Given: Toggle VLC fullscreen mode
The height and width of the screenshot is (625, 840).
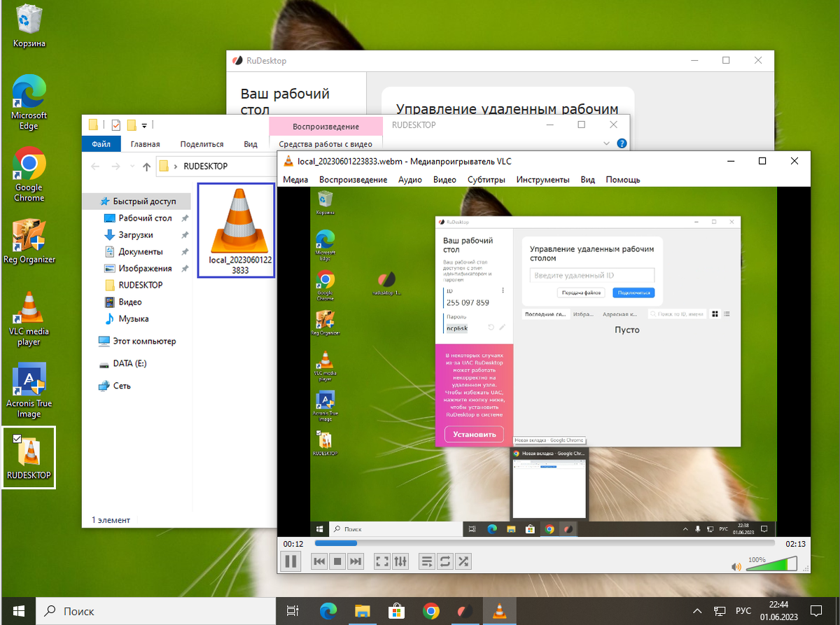Looking at the screenshot, I should (x=382, y=561).
